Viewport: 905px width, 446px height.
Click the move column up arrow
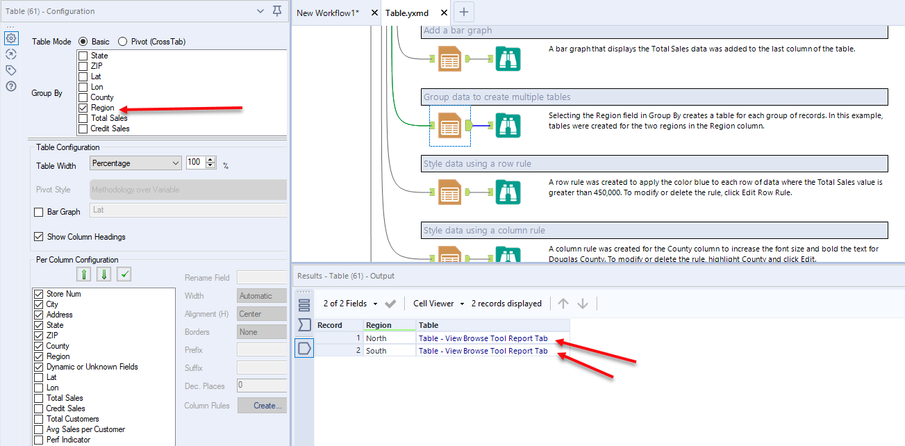click(84, 273)
